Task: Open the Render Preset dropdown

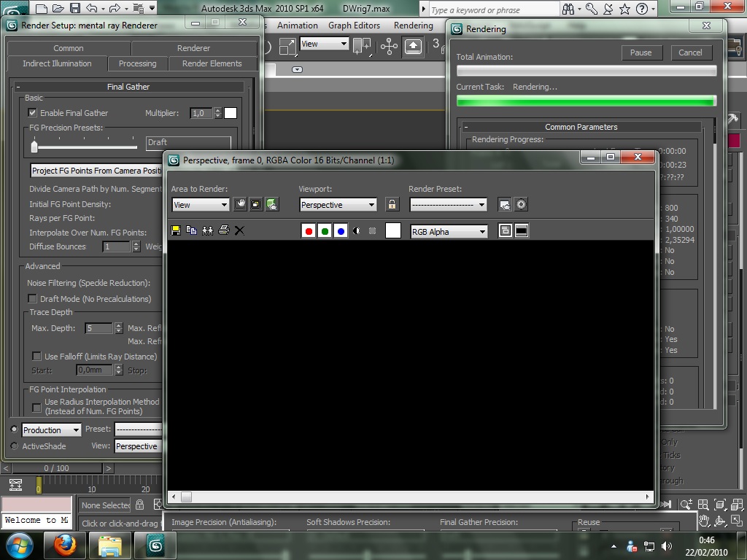Action: click(449, 205)
